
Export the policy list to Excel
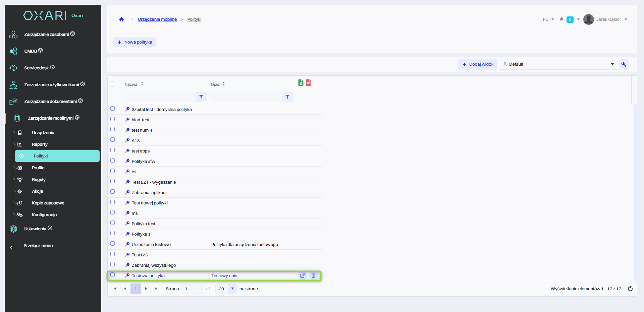301,83
